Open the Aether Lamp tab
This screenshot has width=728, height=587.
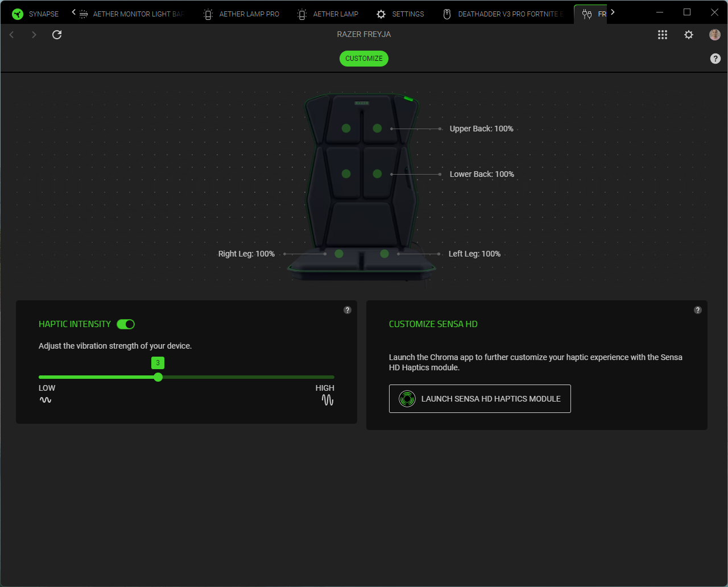coord(328,14)
